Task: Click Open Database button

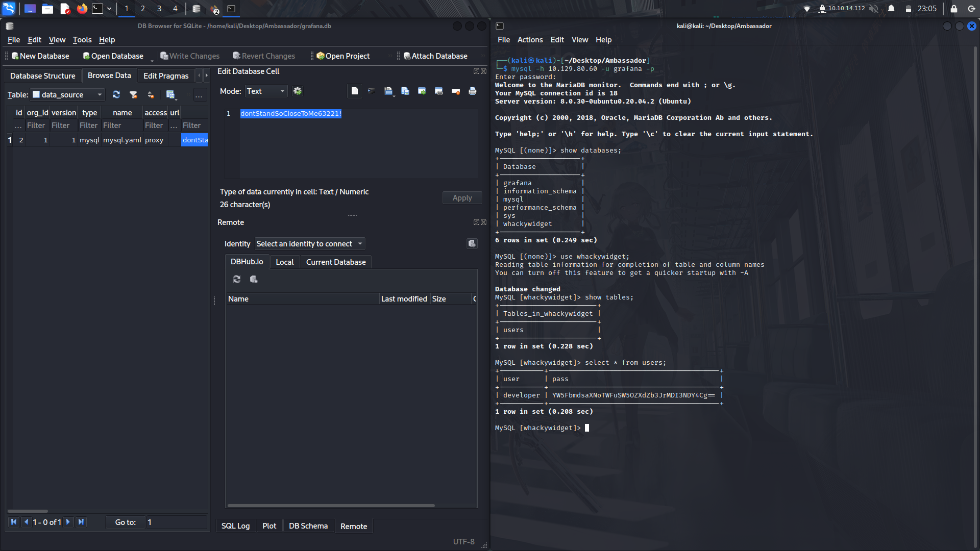Action: (113, 56)
